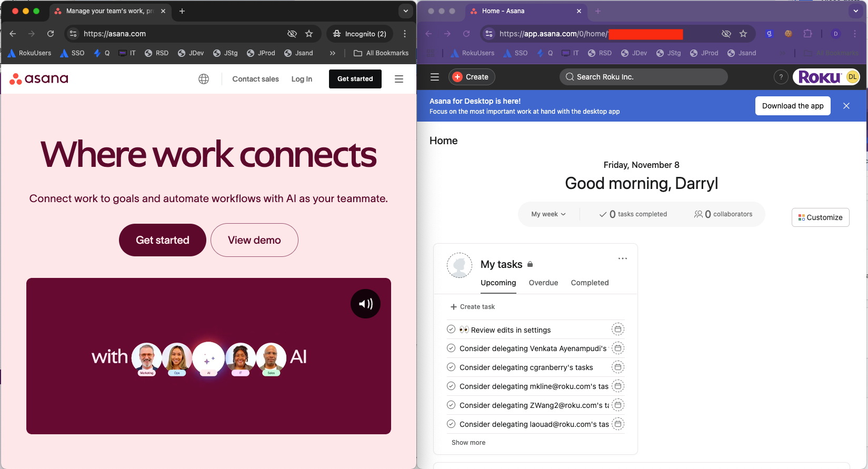Dismiss the Asana for Desktop banner

pyautogui.click(x=846, y=106)
